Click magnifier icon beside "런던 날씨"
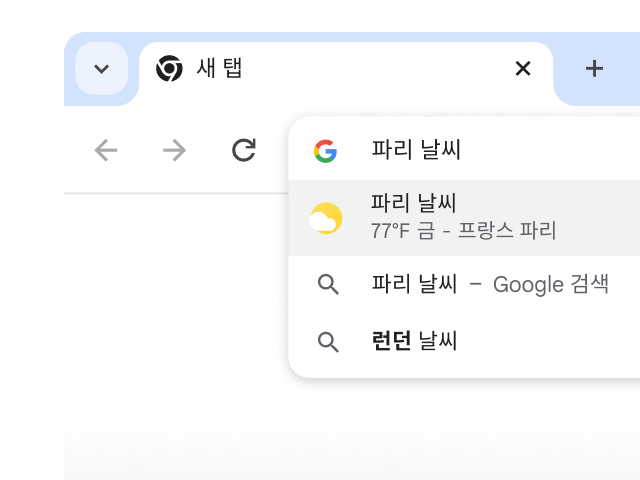 (328, 342)
